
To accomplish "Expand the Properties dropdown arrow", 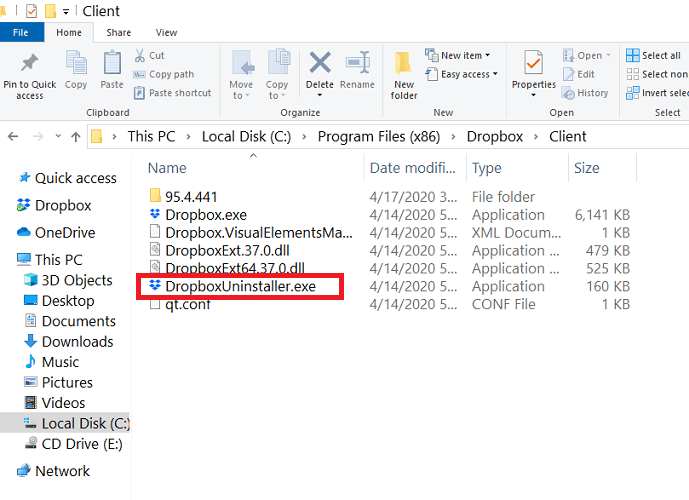I will point(533,95).
